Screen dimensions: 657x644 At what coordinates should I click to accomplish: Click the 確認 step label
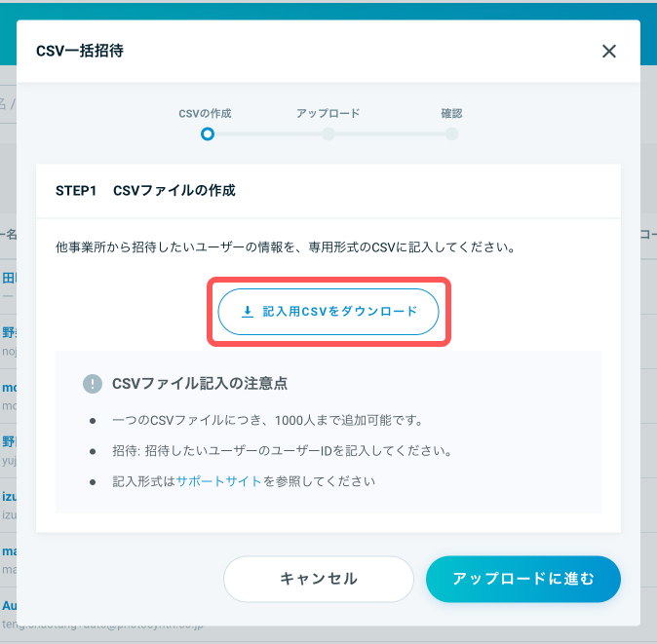point(451,113)
